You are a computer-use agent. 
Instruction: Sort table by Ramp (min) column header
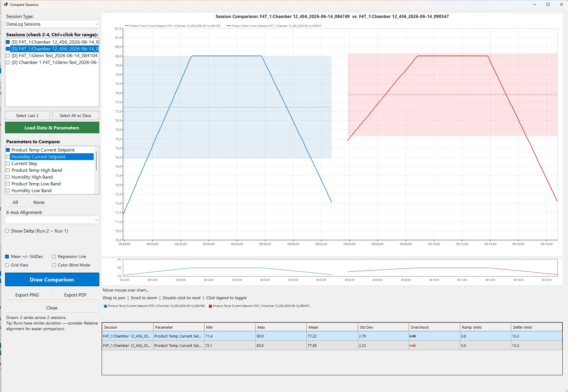pyautogui.click(x=486, y=327)
